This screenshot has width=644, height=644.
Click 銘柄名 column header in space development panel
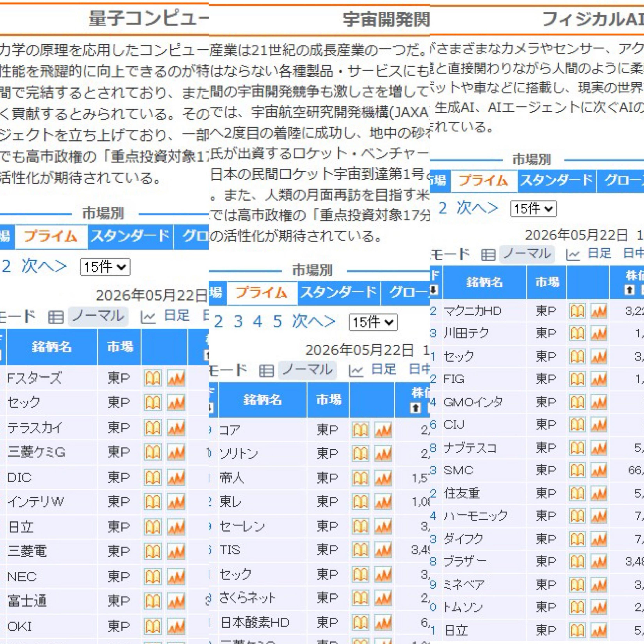[263, 400]
